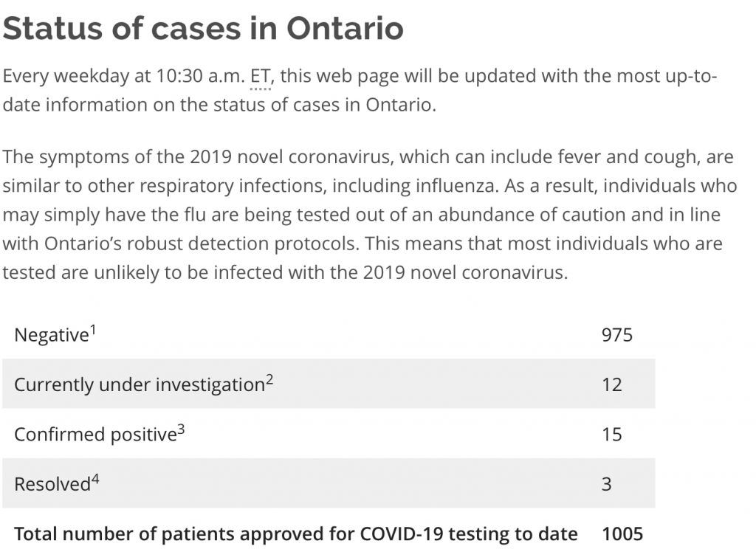Viewport: 756px width, 549px height.
Task: Click the total value 1005
Action: tap(622, 534)
